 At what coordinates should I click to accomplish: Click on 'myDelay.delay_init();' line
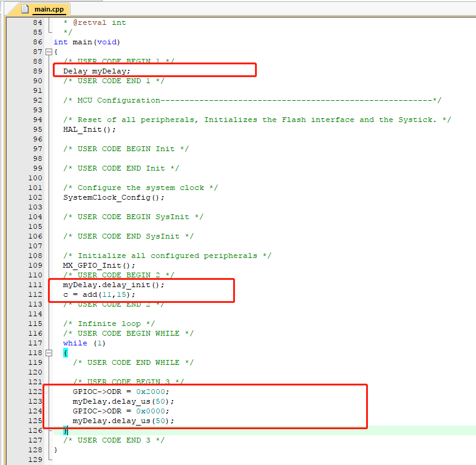(x=114, y=285)
